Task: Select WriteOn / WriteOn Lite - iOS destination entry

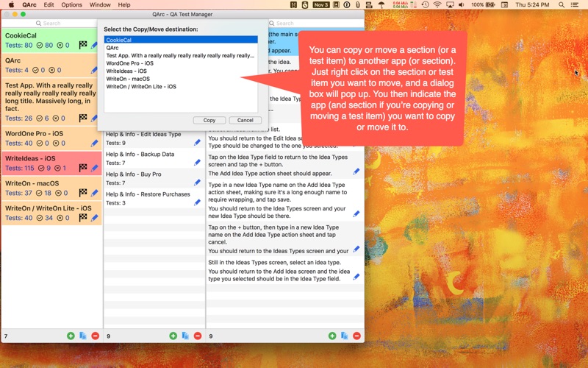Action: tap(181, 86)
